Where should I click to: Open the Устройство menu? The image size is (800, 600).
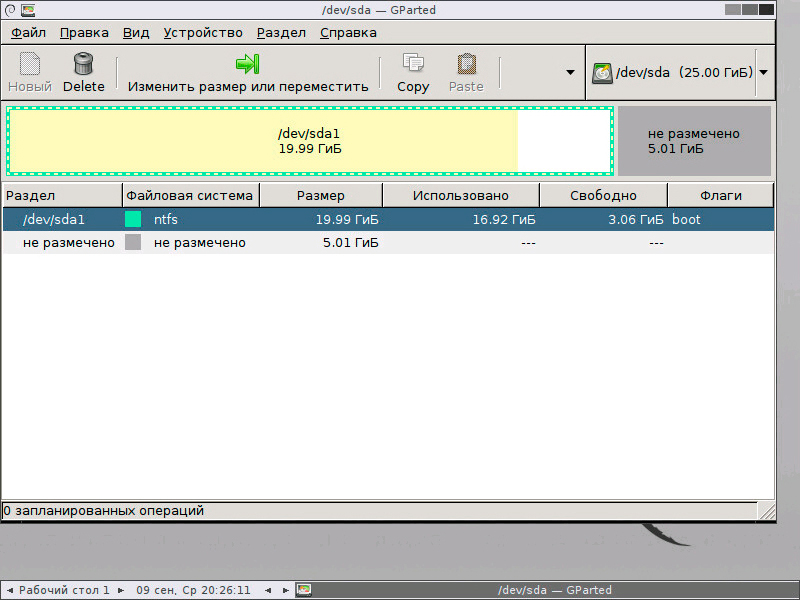[203, 33]
